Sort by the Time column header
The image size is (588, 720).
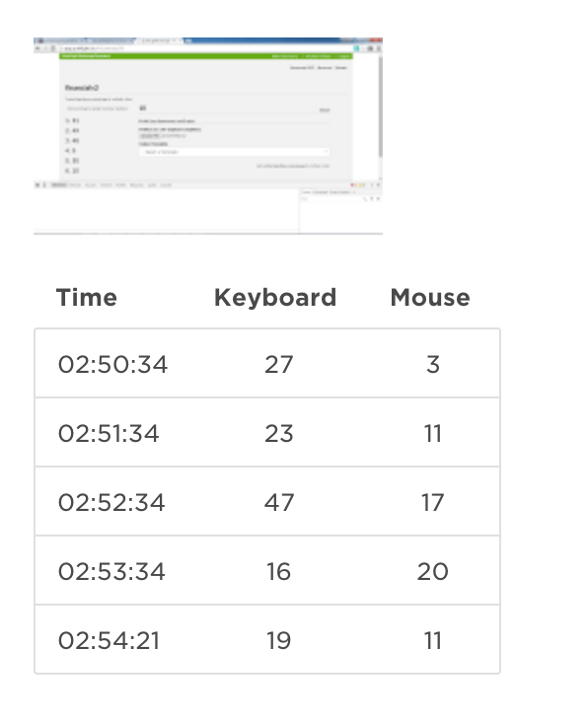[87, 297]
